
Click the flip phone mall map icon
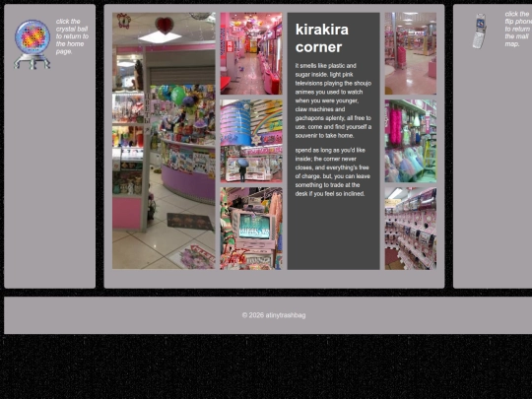point(480,32)
